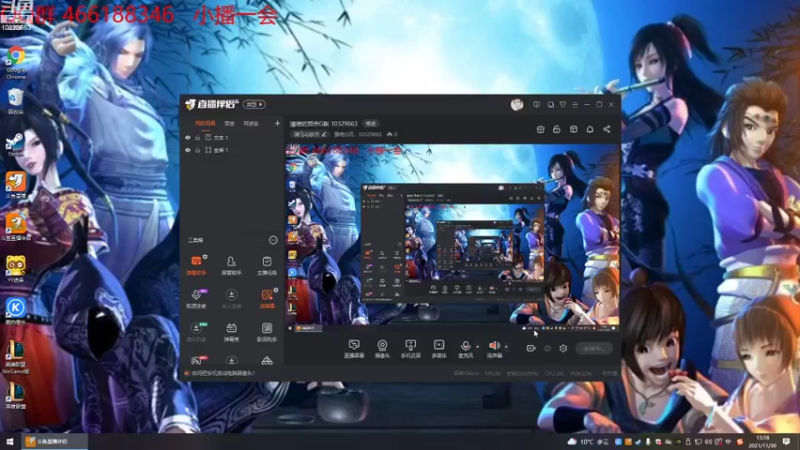Open the camera tip link at window bottom
The image size is (800, 450).
click(223, 373)
